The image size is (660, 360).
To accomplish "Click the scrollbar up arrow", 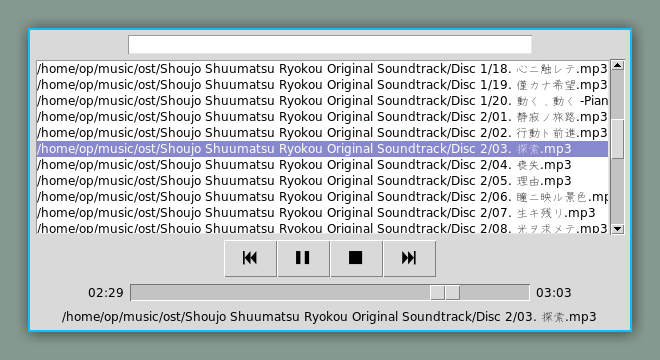I will 617,65.
